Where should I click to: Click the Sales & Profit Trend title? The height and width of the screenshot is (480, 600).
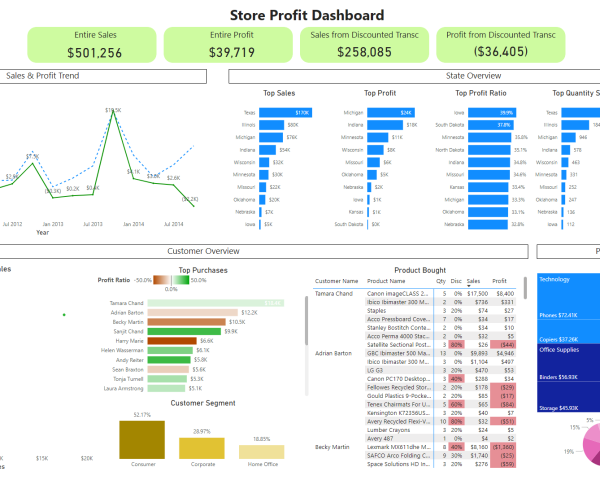[x=43, y=76]
